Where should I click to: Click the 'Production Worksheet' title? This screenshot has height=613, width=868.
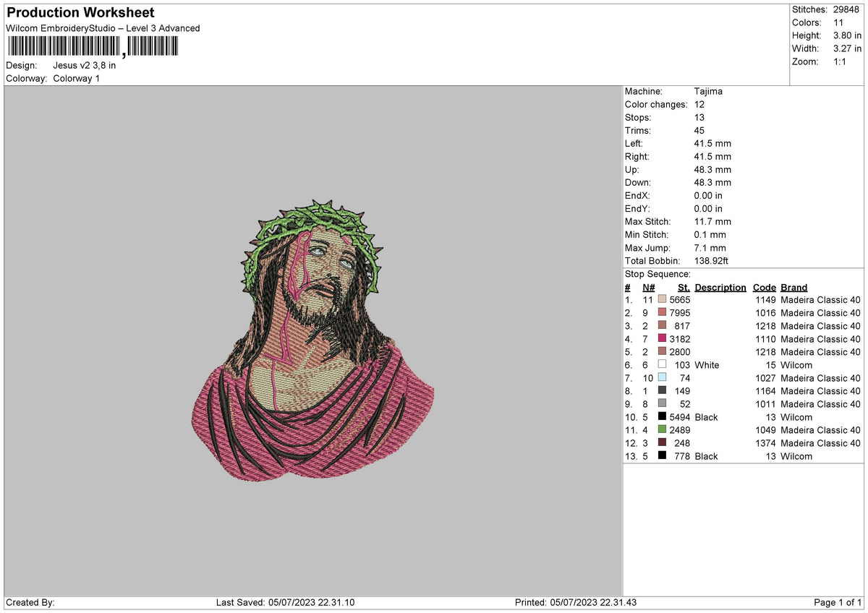coord(80,13)
